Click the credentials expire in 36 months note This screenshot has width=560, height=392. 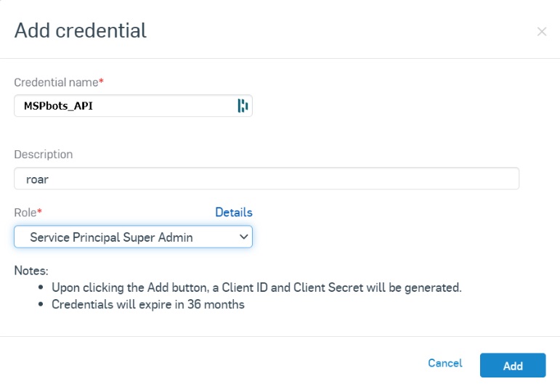pyautogui.click(x=148, y=304)
